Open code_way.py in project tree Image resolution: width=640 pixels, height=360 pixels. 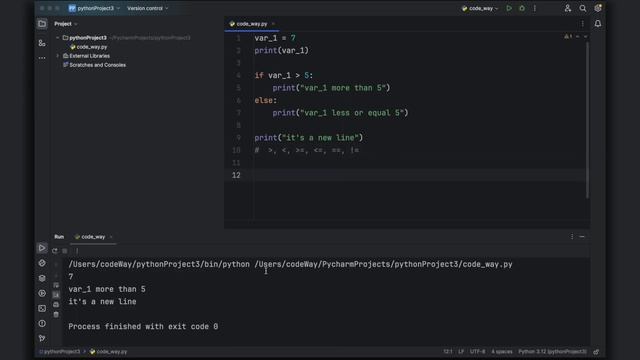pyautogui.click(x=89, y=47)
